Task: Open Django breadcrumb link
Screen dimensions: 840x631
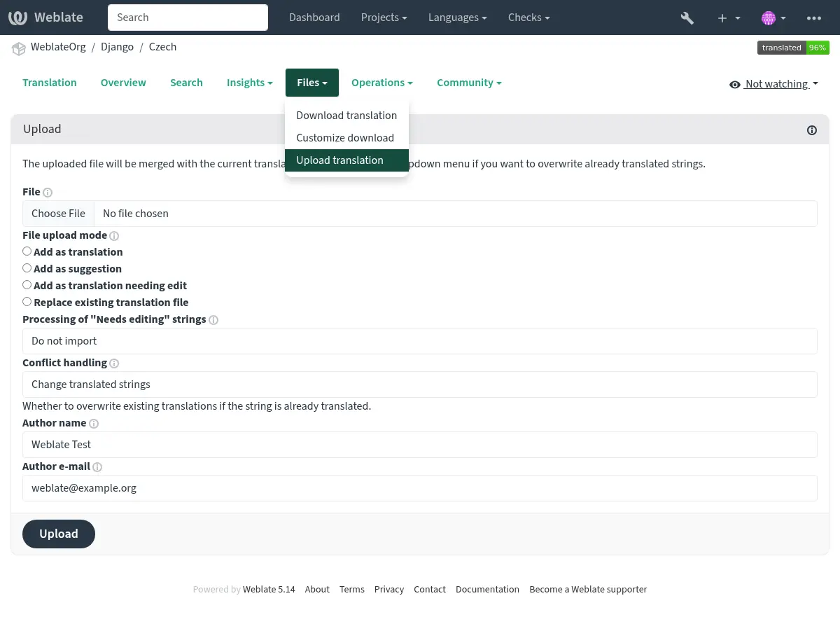Action: tap(118, 47)
